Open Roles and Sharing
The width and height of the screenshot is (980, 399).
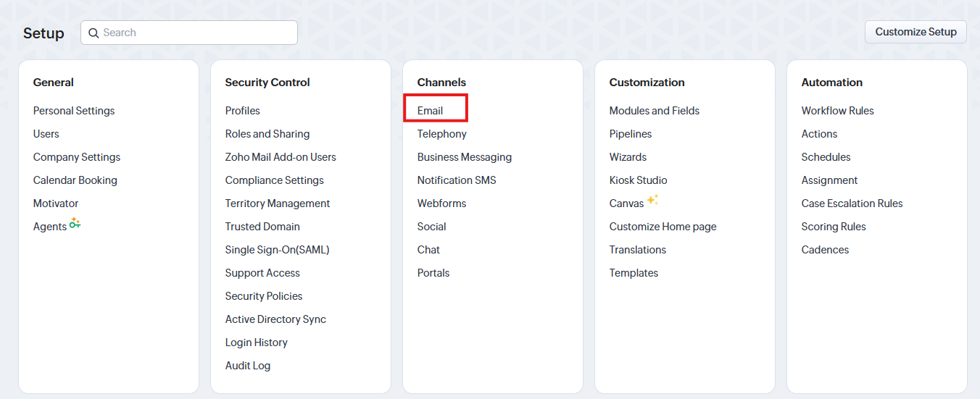267,134
